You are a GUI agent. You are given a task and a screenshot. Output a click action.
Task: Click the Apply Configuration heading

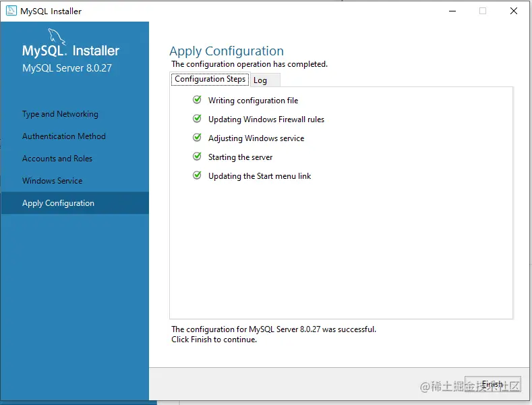(227, 51)
